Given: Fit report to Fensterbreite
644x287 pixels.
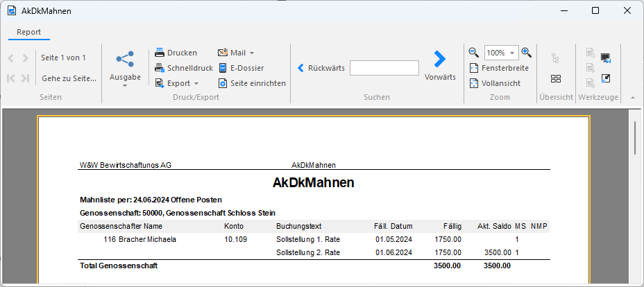Looking at the screenshot, I should click(499, 68).
